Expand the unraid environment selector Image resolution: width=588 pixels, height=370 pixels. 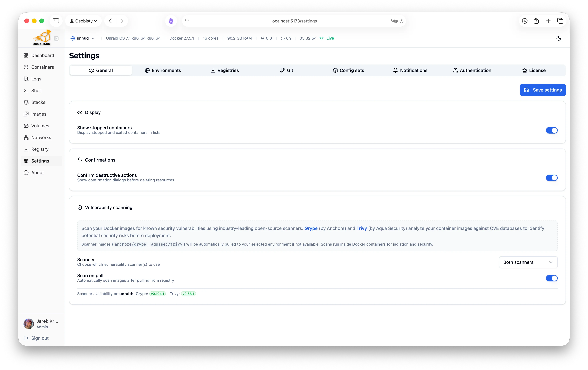tap(83, 38)
